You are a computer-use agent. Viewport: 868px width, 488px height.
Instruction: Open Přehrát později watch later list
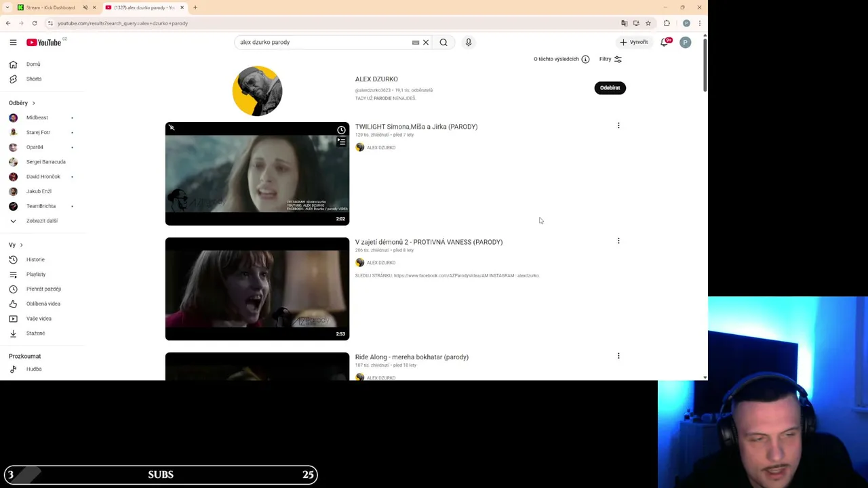coord(42,289)
